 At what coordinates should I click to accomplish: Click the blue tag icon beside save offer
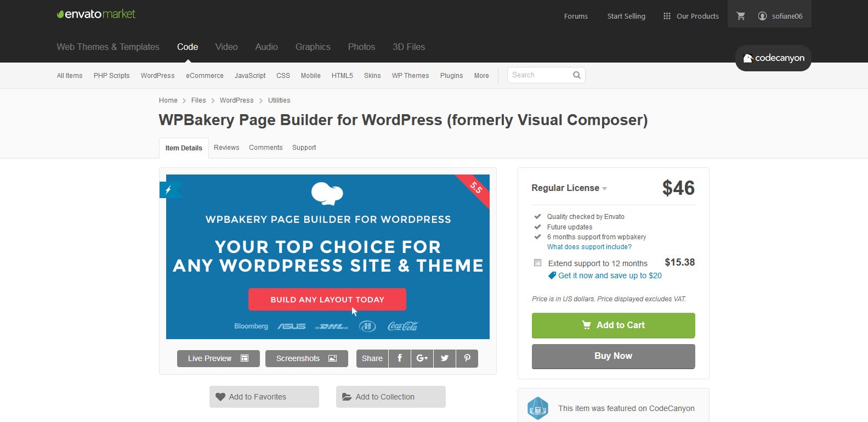552,275
